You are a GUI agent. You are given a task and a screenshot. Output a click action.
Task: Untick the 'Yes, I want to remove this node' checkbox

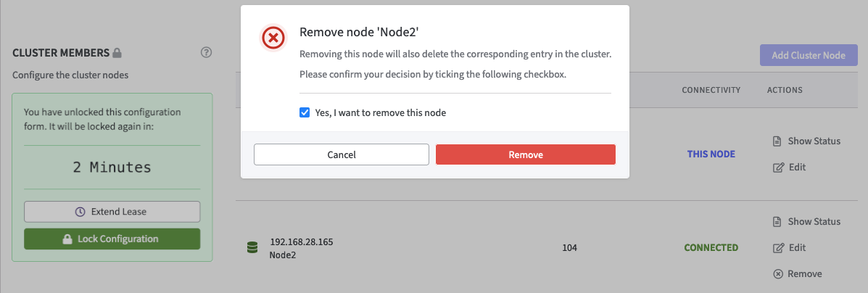(x=305, y=112)
